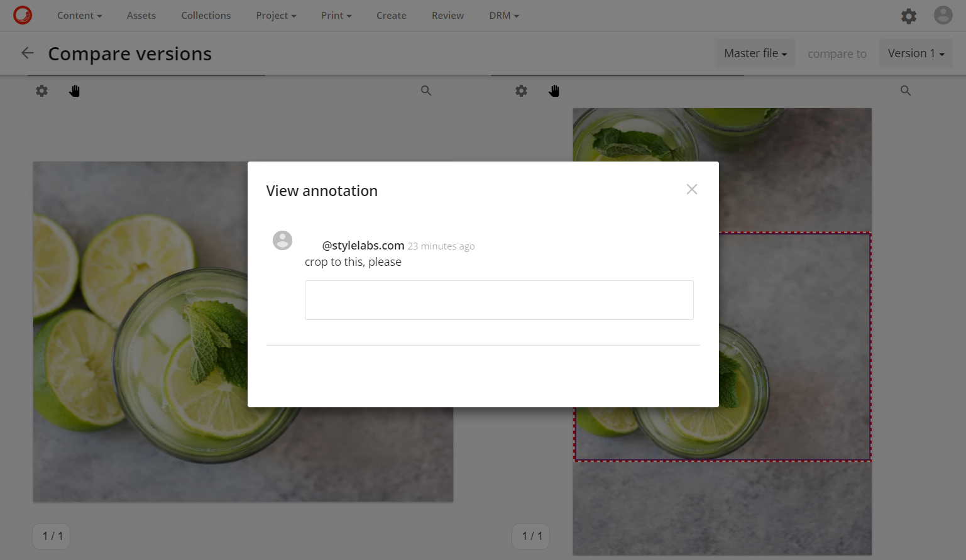The width and height of the screenshot is (966, 560).
Task: Expand the DRM menu
Action: (x=503, y=15)
